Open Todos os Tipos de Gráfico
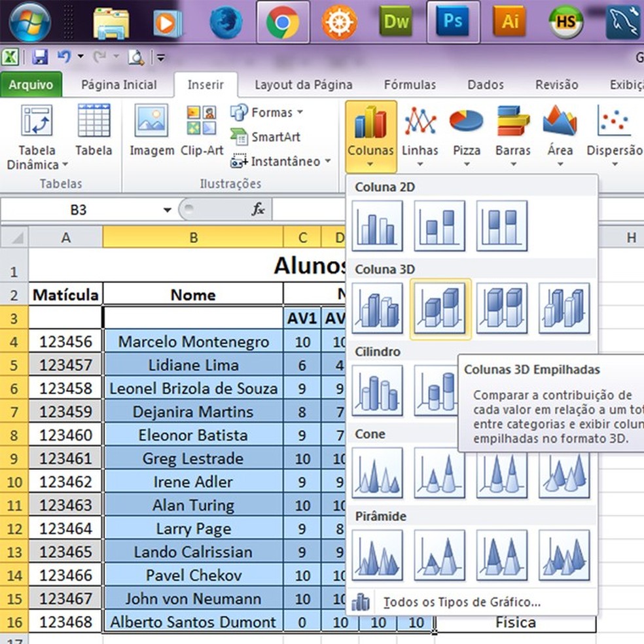Image resolution: width=644 pixels, height=644 pixels. (x=461, y=602)
